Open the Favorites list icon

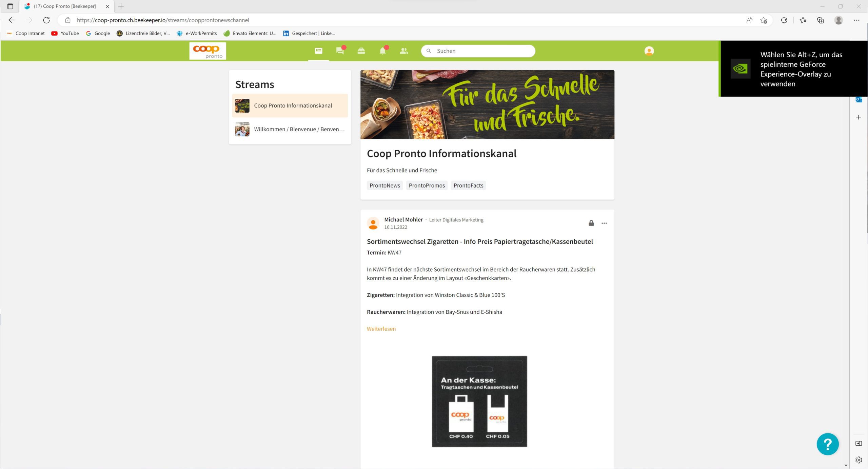pyautogui.click(x=803, y=20)
